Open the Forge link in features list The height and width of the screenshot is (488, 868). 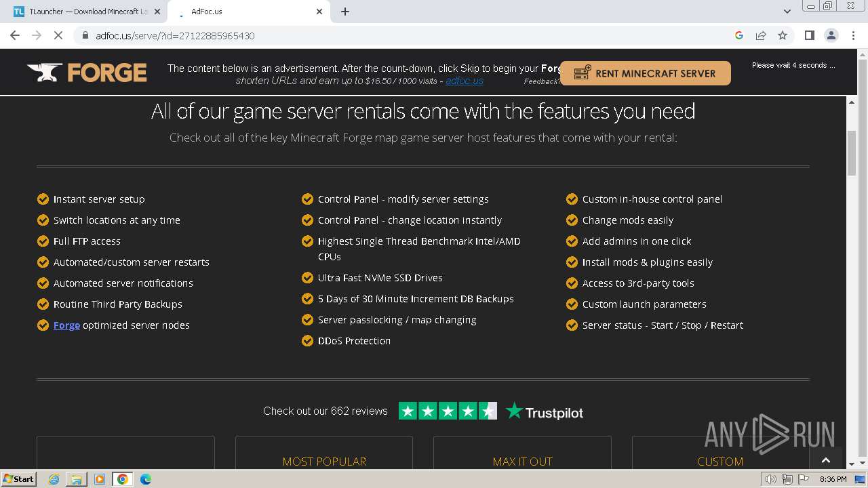coord(66,325)
